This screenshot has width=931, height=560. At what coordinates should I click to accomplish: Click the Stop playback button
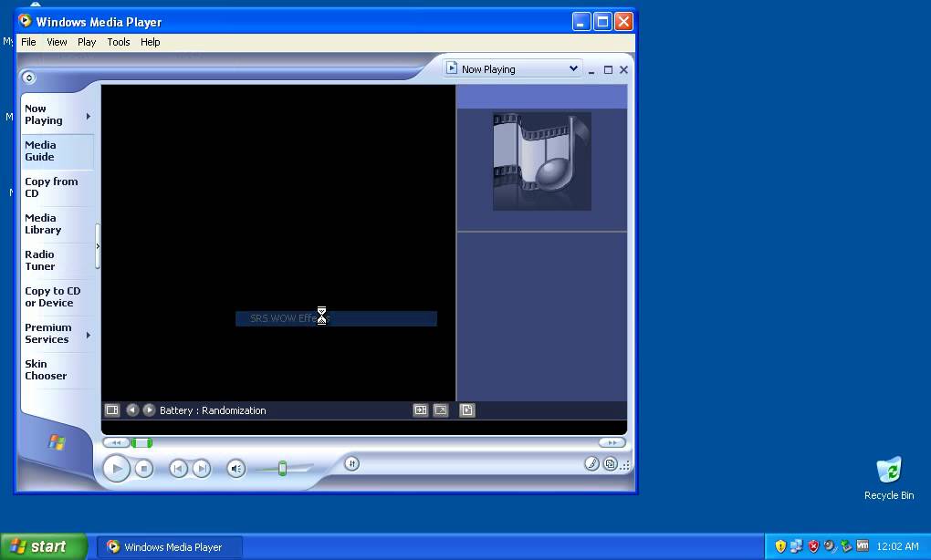click(x=143, y=469)
